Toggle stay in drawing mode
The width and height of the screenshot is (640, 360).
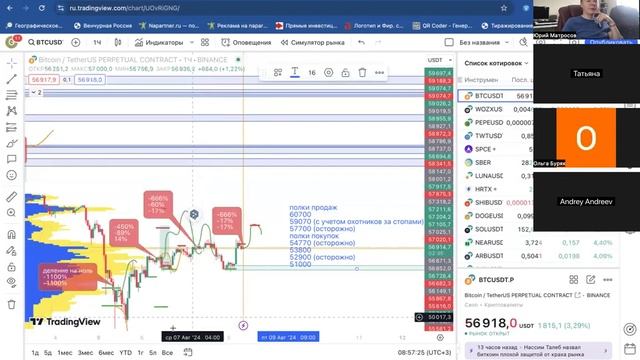[11, 251]
